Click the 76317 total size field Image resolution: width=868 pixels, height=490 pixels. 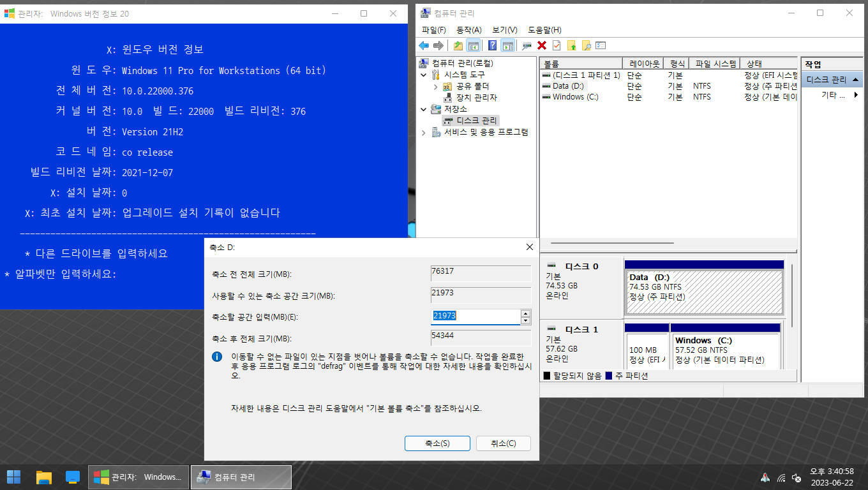point(481,273)
